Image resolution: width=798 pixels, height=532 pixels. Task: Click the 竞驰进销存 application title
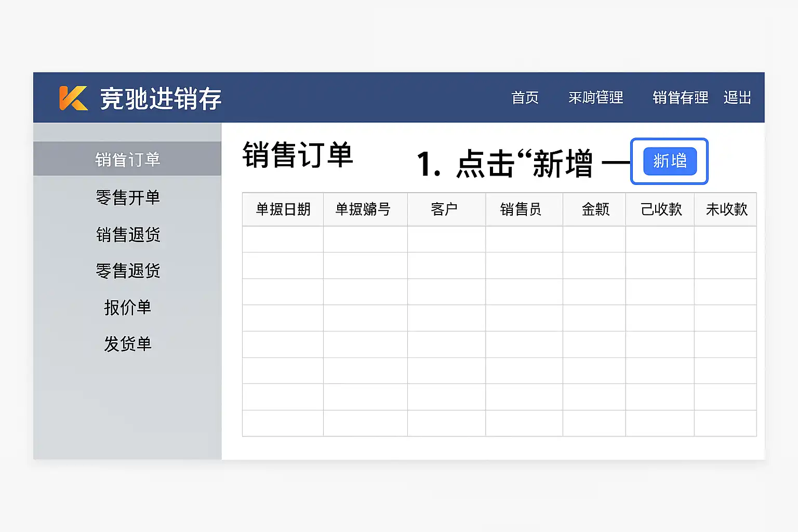point(161,99)
